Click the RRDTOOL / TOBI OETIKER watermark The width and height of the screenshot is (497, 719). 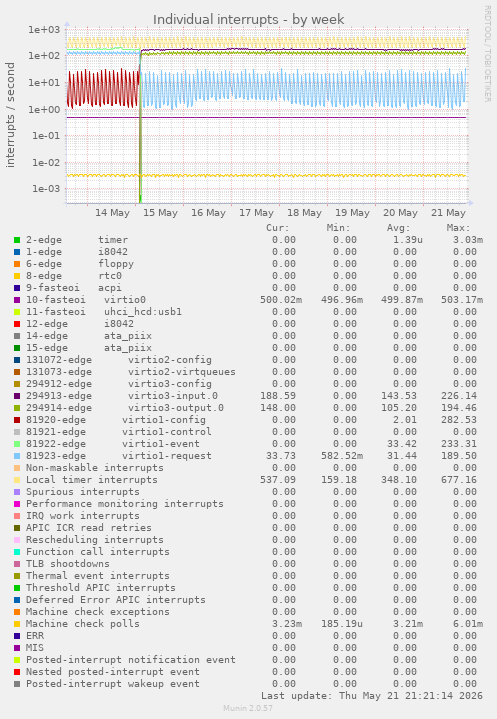click(x=487, y=54)
